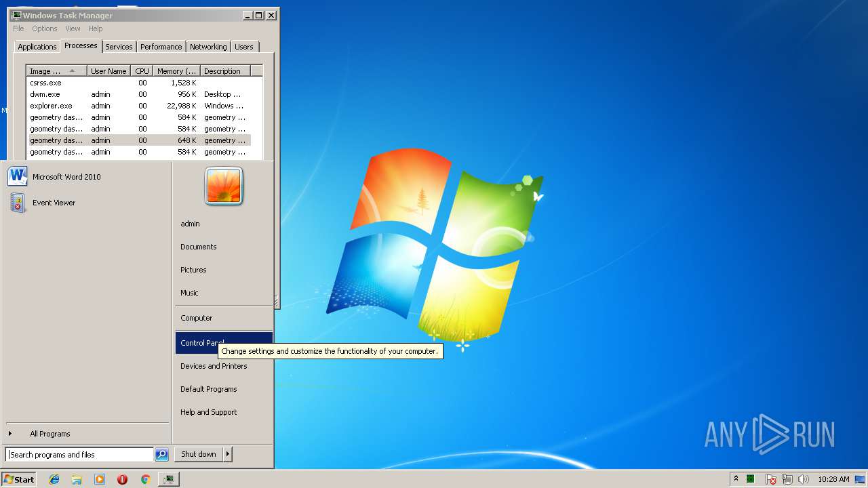The image size is (868, 488).
Task: Show hidden system tray icons
Action: pos(736,479)
